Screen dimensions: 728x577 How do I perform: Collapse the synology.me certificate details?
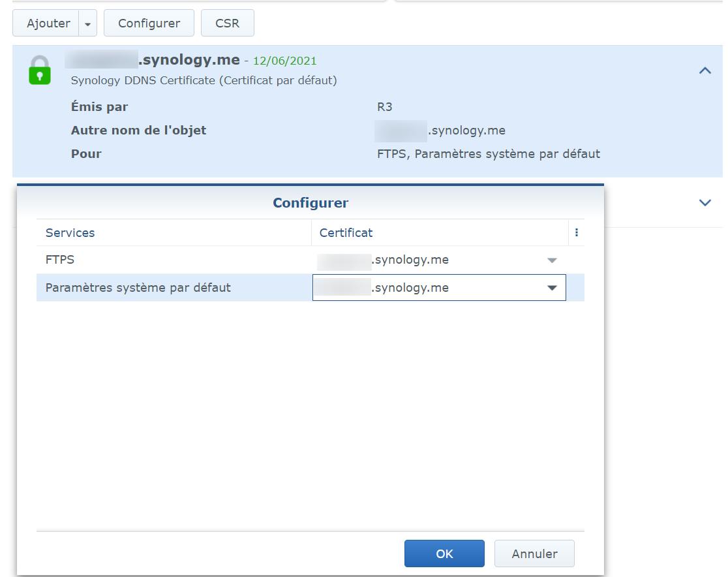(x=705, y=70)
